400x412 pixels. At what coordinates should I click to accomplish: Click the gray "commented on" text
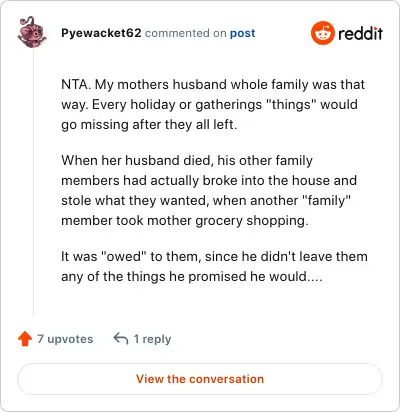(186, 33)
